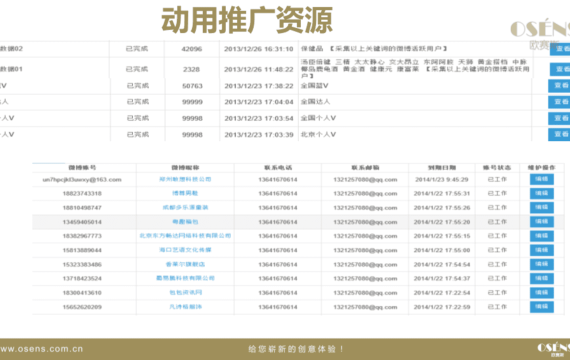The width and height of the screenshot is (570, 360).
Task: Click the 到期日期 column header
Action: click(x=442, y=168)
